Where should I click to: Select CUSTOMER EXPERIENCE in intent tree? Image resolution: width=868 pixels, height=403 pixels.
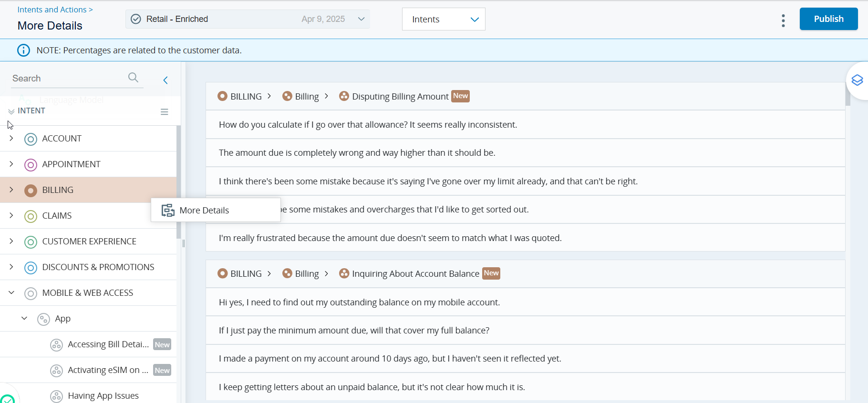coord(89,242)
